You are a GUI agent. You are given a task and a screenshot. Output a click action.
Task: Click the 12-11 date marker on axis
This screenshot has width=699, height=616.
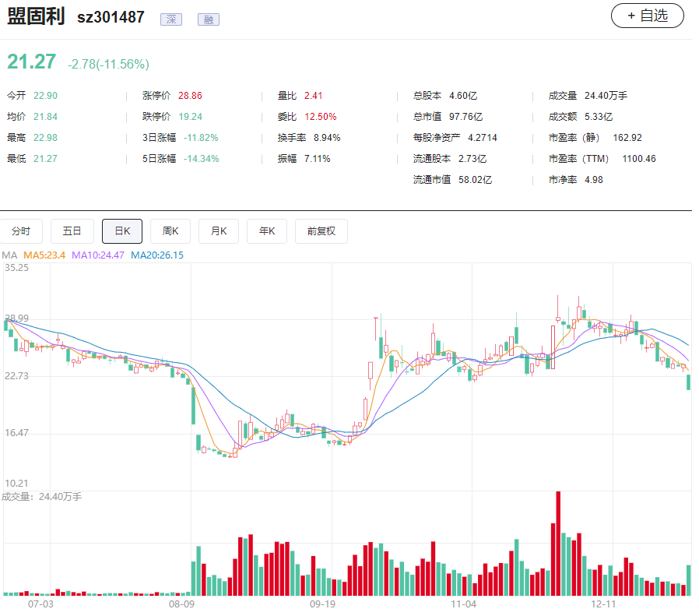coord(603,604)
